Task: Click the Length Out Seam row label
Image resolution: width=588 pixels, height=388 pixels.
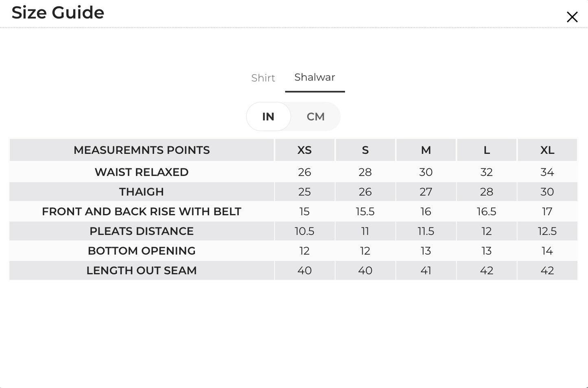Action: [x=142, y=270]
